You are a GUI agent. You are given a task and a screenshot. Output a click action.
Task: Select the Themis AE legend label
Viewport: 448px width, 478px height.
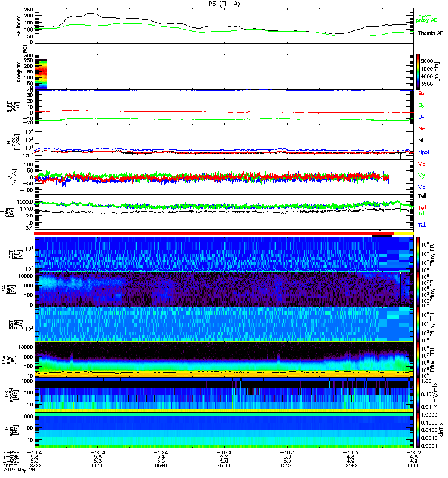click(430, 33)
